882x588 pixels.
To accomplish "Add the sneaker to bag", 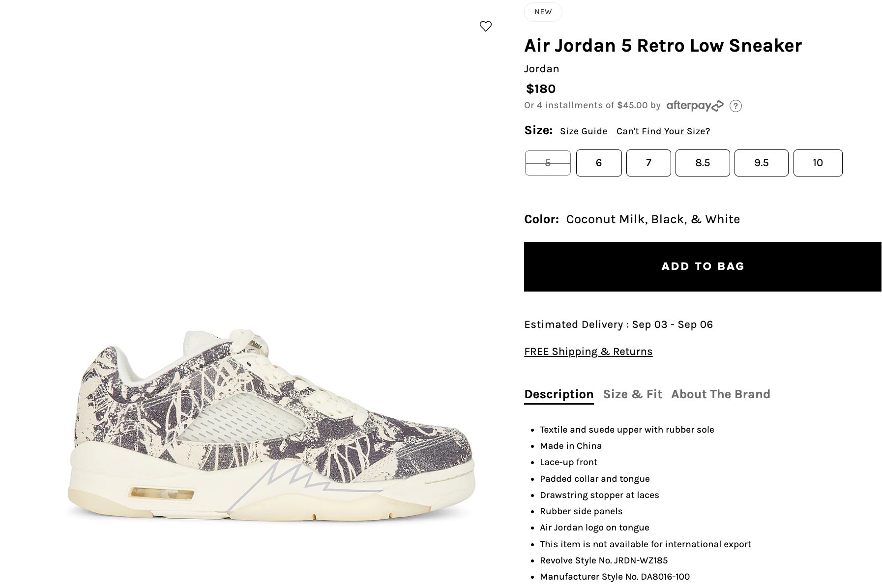I will click(703, 266).
